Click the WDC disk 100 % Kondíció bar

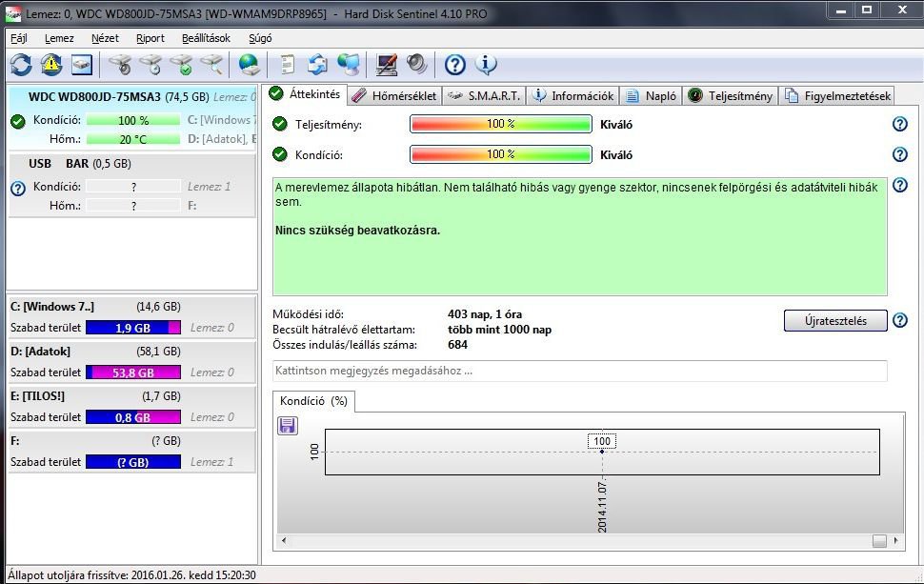pos(133,120)
